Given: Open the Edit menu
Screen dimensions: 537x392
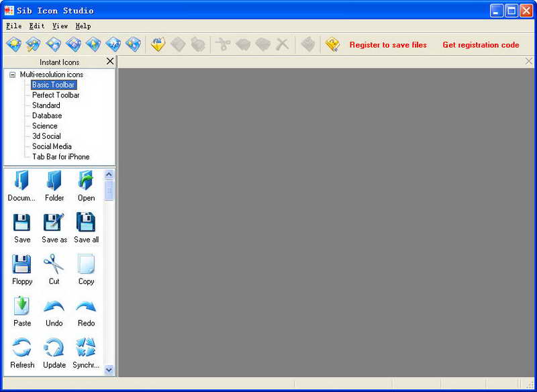Looking at the screenshot, I should point(37,26).
